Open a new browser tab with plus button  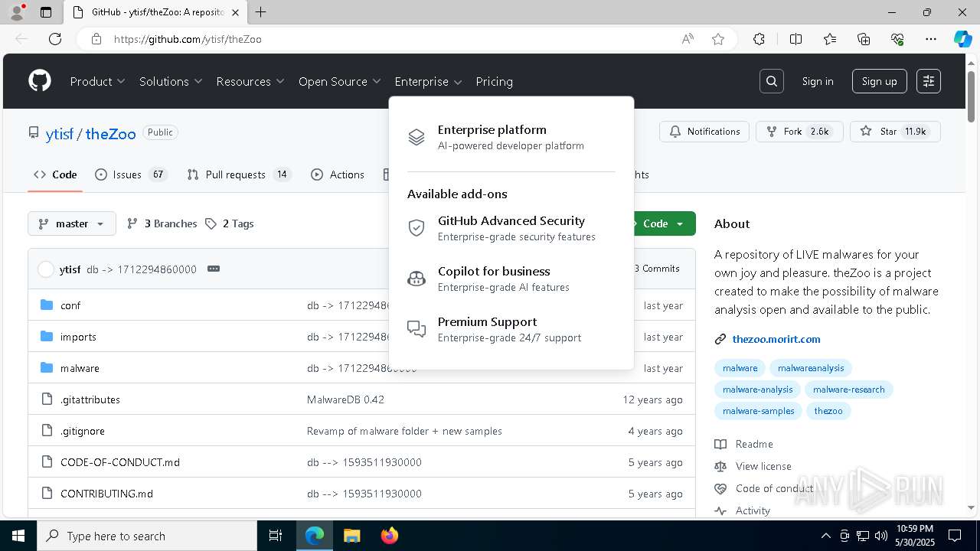click(261, 12)
